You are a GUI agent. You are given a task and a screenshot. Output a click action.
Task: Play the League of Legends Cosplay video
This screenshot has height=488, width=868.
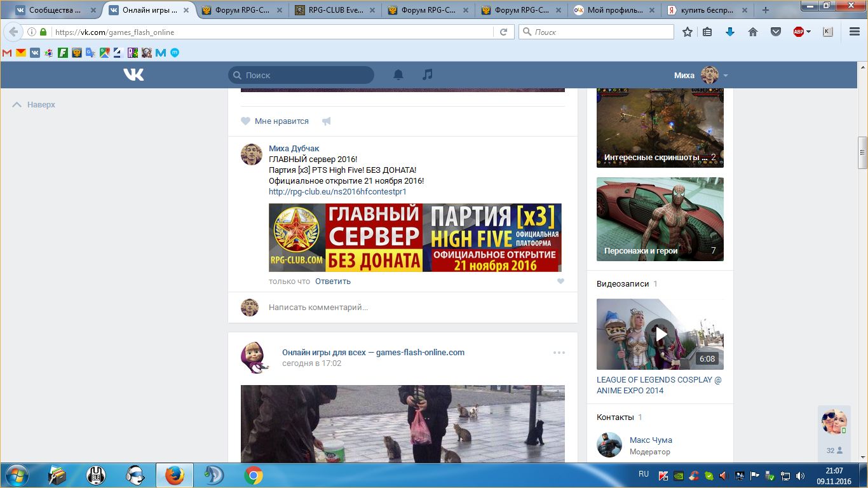660,334
